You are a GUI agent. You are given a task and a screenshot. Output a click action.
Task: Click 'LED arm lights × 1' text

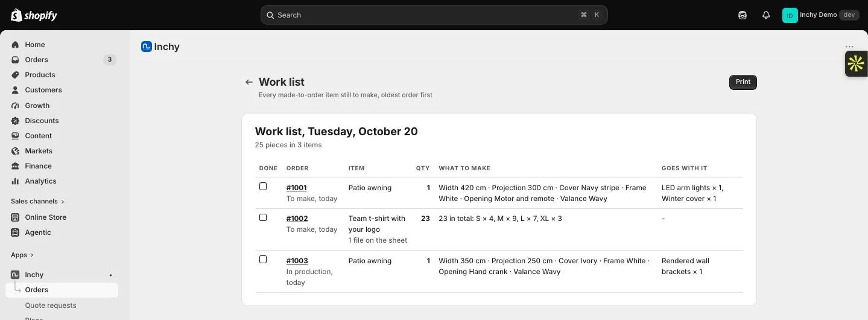click(692, 188)
